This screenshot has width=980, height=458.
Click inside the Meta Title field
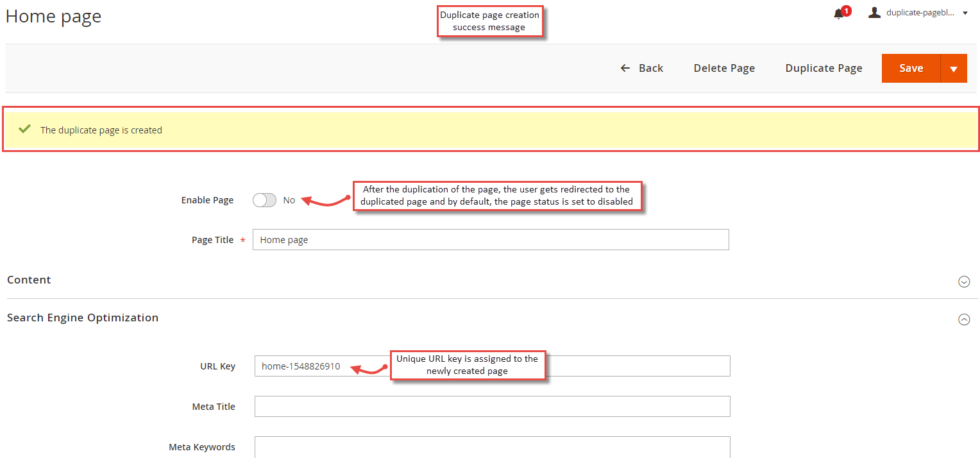coord(493,406)
